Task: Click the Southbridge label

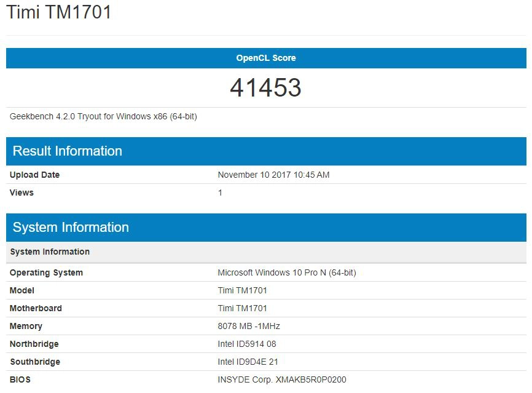Action: [35, 362]
